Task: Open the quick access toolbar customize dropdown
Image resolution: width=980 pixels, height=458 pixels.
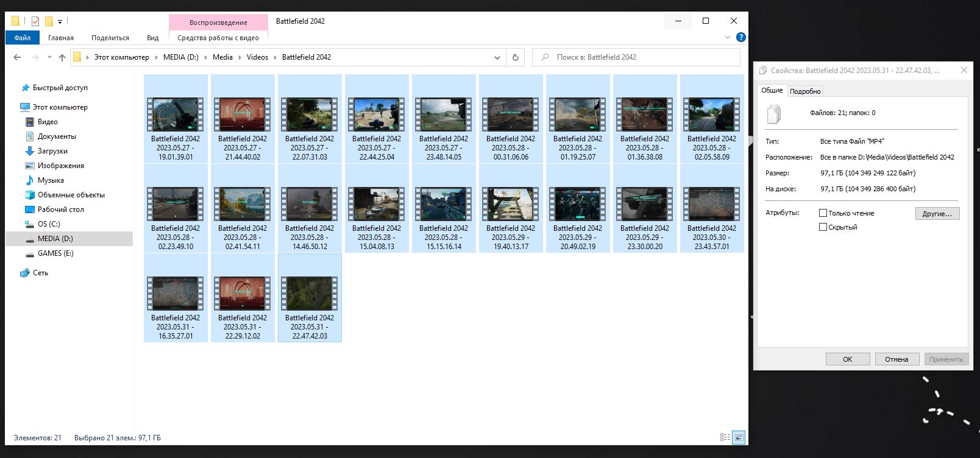Action: [60, 21]
